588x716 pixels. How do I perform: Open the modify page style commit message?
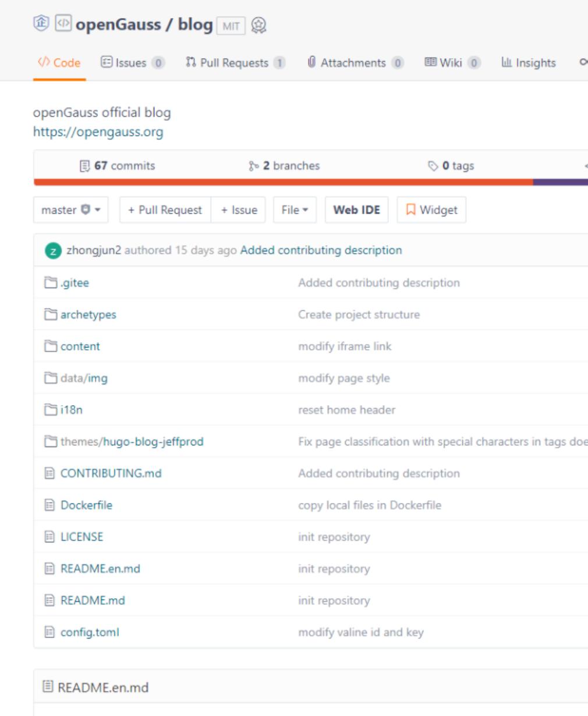coord(344,378)
